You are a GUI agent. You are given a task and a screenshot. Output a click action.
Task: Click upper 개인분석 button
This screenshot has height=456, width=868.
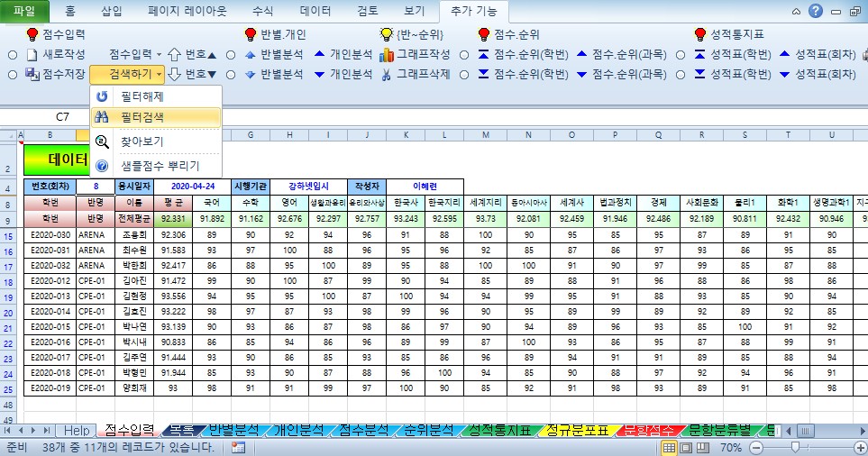pos(343,54)
